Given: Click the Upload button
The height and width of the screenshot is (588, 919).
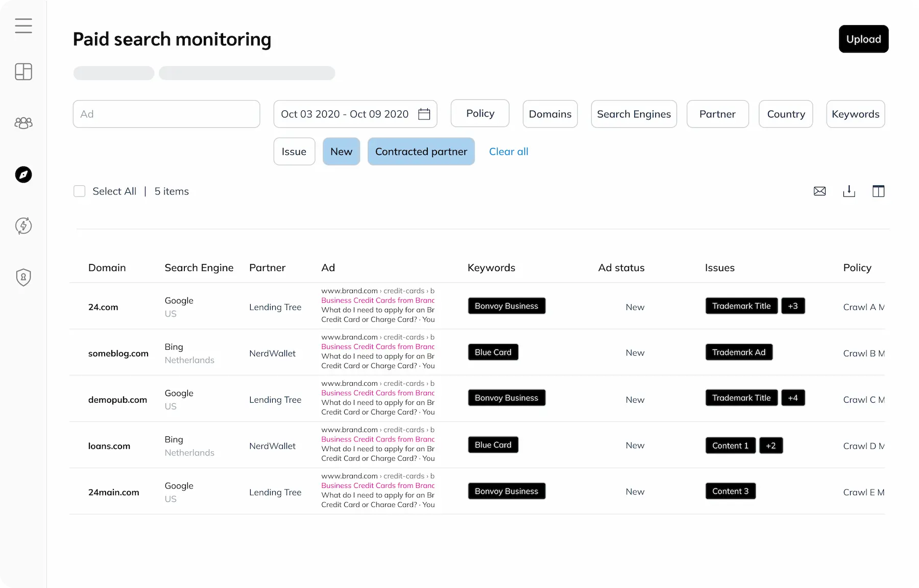Looking at the screenshot, I should (x=863, y=39).
